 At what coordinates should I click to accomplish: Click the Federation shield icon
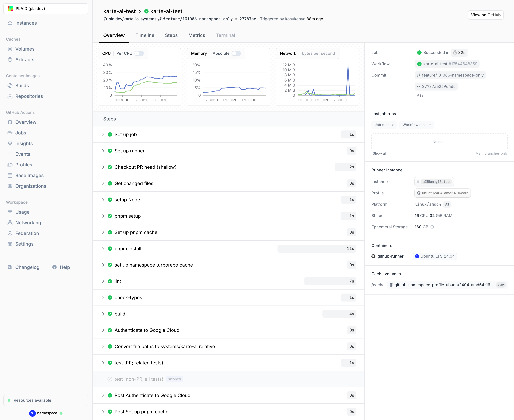pyautogui.click(x=10, y=233)
